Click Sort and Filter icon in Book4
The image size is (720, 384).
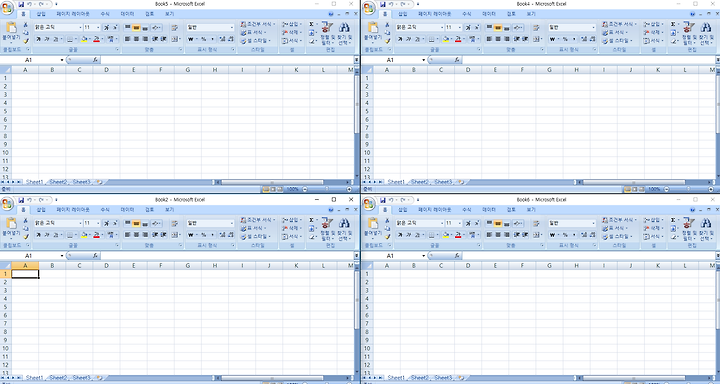pos(688,33)
